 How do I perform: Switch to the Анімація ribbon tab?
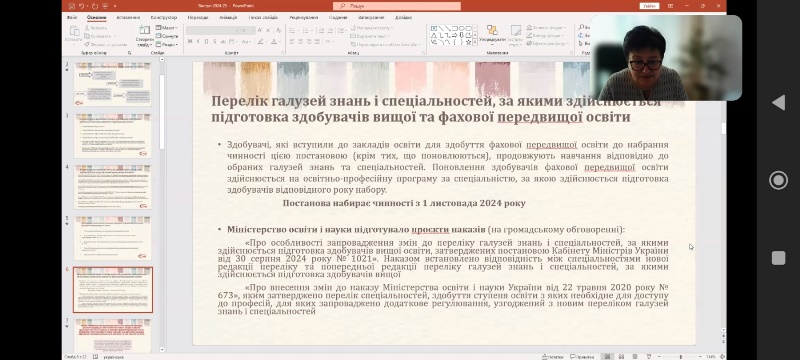228,17
